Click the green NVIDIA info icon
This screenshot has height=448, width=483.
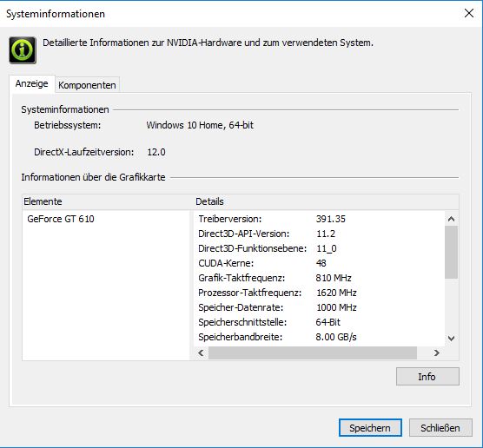click(x=23, y=50)
